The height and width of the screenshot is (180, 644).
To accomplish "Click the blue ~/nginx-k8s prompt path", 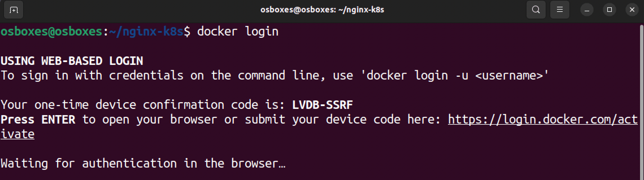I will point(146,31).
